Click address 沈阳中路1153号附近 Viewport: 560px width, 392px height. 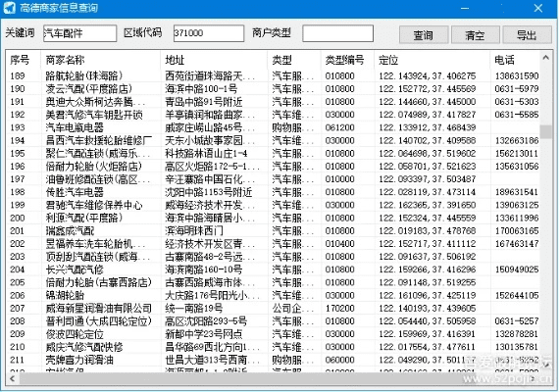tap(209, 192)
